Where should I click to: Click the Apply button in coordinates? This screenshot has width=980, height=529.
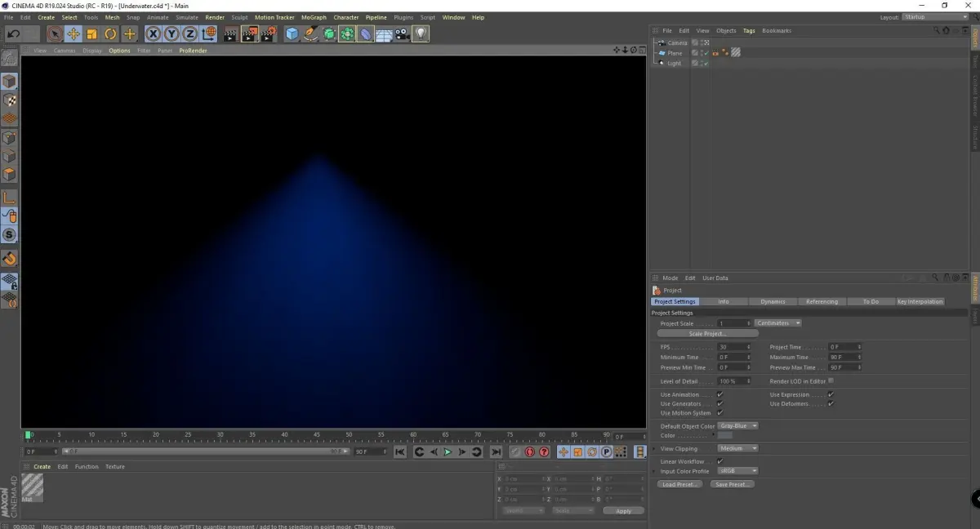tap(624, 511)
